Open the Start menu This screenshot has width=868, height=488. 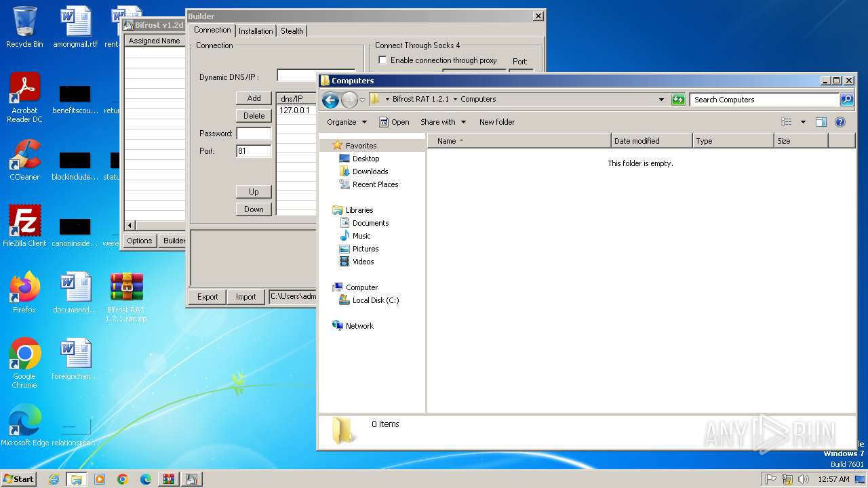(19, 479)
